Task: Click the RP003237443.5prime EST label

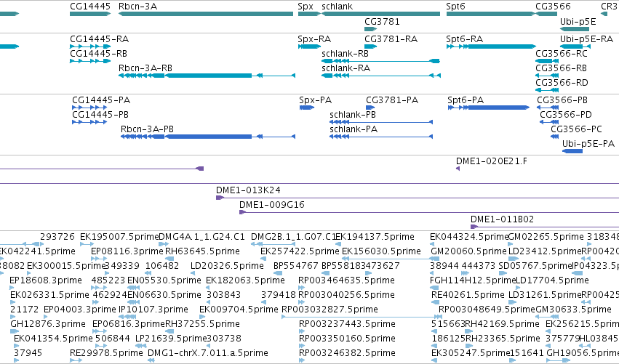Action: [x=347, y=325]
